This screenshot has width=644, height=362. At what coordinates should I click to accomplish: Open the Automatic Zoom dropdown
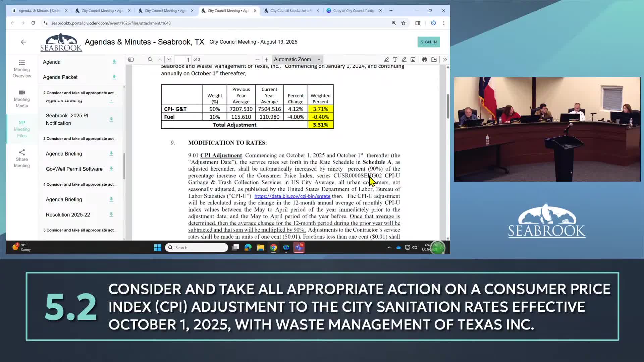297,59
